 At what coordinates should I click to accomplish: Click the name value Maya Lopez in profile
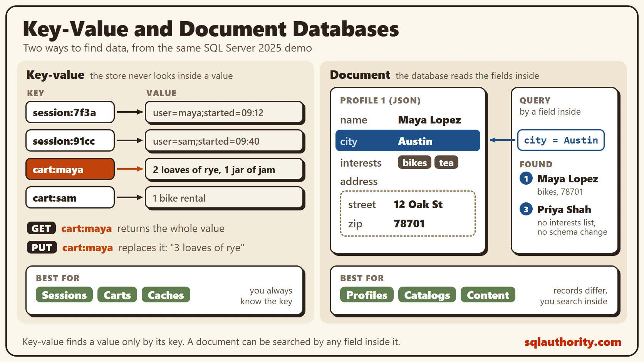pos(429,120)
